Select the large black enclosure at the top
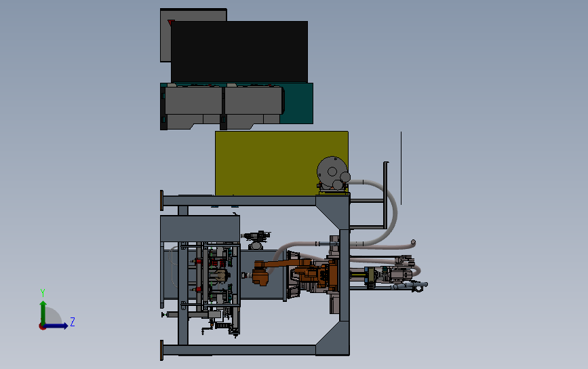 [x=239, y=52]
